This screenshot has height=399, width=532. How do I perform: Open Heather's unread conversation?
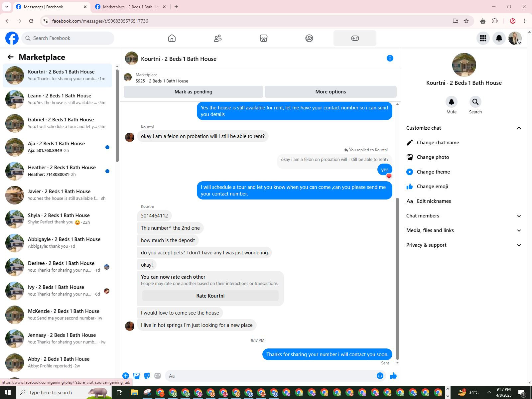(x=57, y=171)
